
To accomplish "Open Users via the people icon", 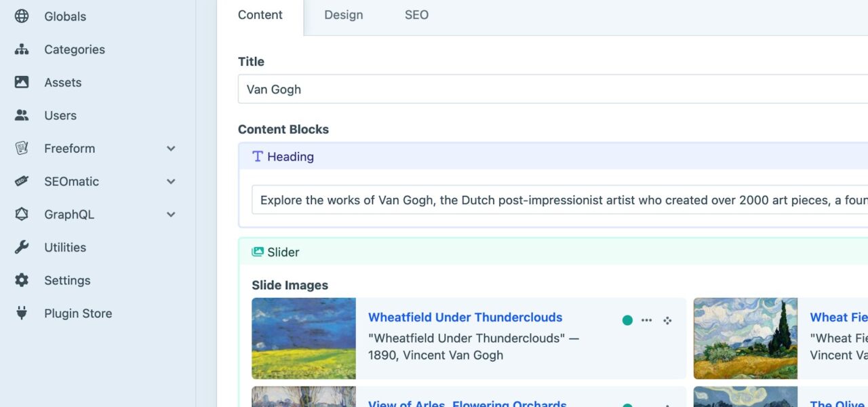I will (22, 115).
